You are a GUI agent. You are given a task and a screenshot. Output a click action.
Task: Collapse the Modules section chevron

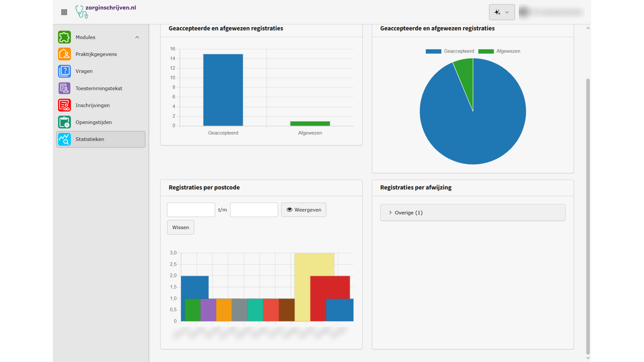pos(137,37)
